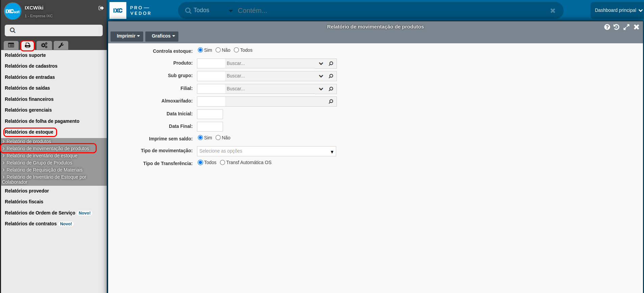Click the history restore icon
The image size is (644, 293).
tap(617, 27)
